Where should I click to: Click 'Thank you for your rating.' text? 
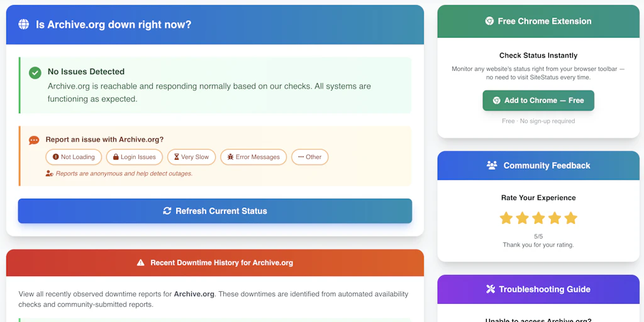click(538, 245)
